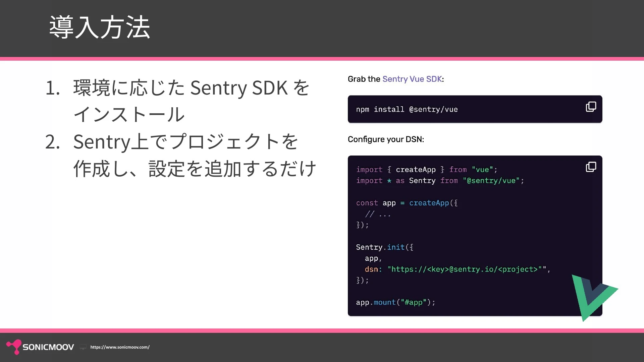Screen dimensions: 644x362
Task: Copy the DSN configuration code block
Action: [x=591, y=167]
